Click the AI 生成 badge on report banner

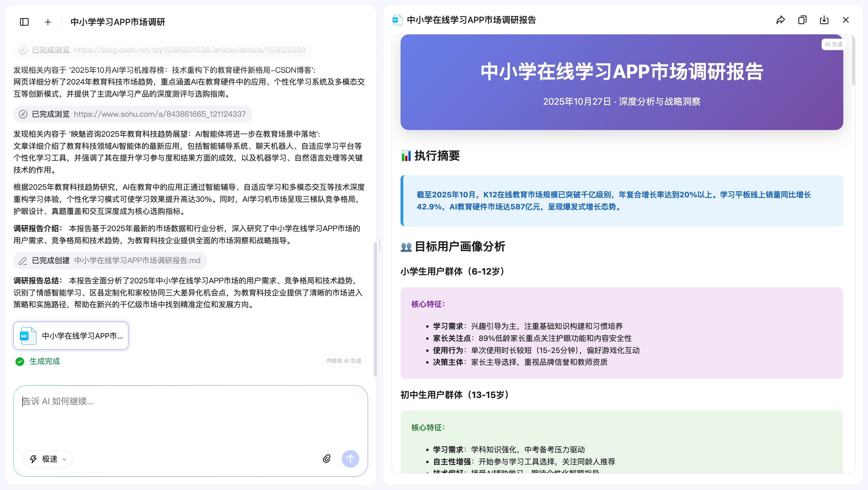click(833, 45)
